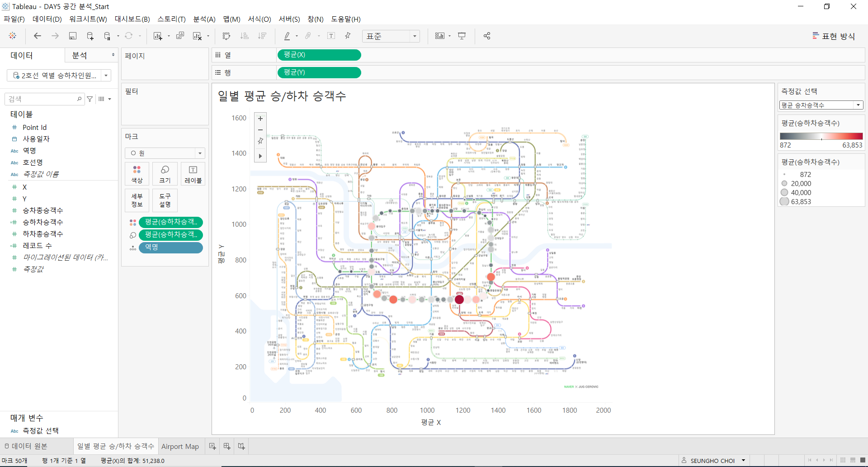The width and height of the screenshot is (868, 467).
Task: Open the 파일(F) menu
Action: (14, 19)
